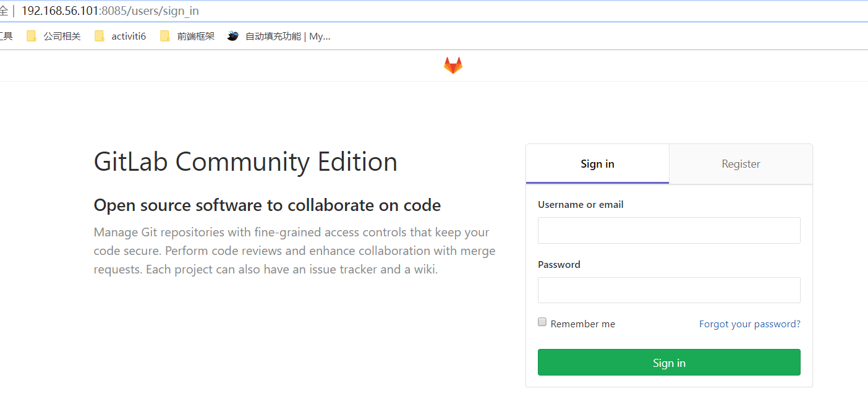
Task: Click the Username or email input field
Action: 668,230
